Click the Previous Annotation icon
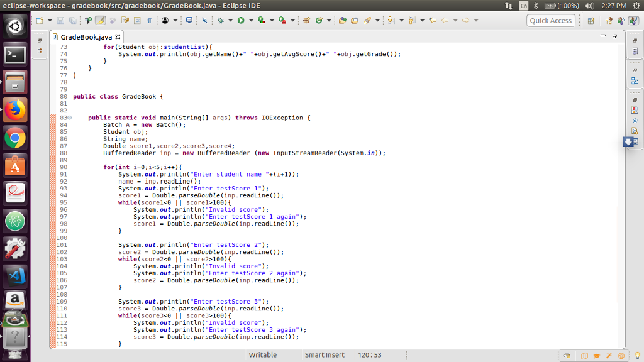Viewport: 644px width, 362px height. click(412, 21)
